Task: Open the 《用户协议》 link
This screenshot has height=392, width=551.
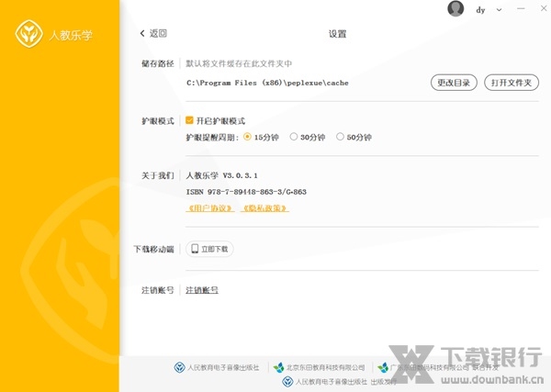Action: point(210,208)
